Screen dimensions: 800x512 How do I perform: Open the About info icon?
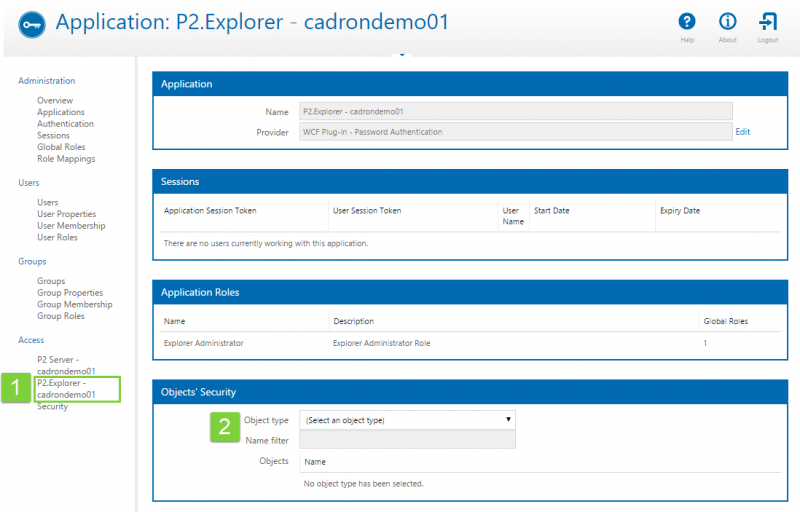[727, 22]
